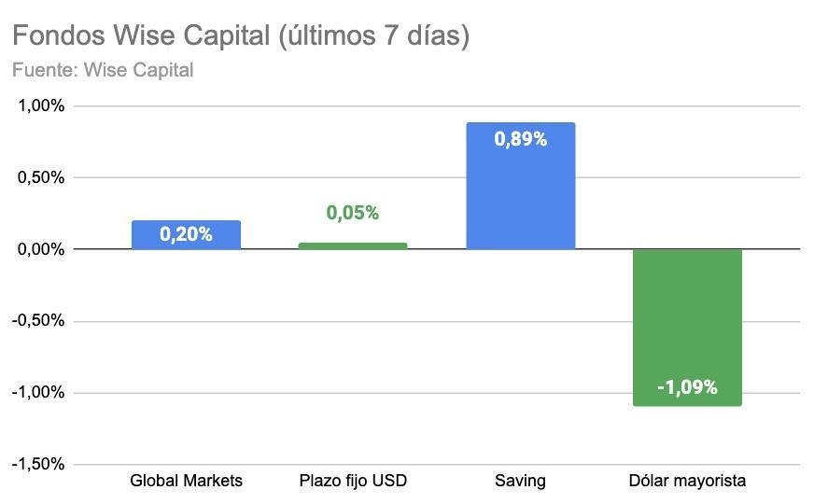814x504 pixels.
Task: Click the "Saving" axis label
Action: 520,481
